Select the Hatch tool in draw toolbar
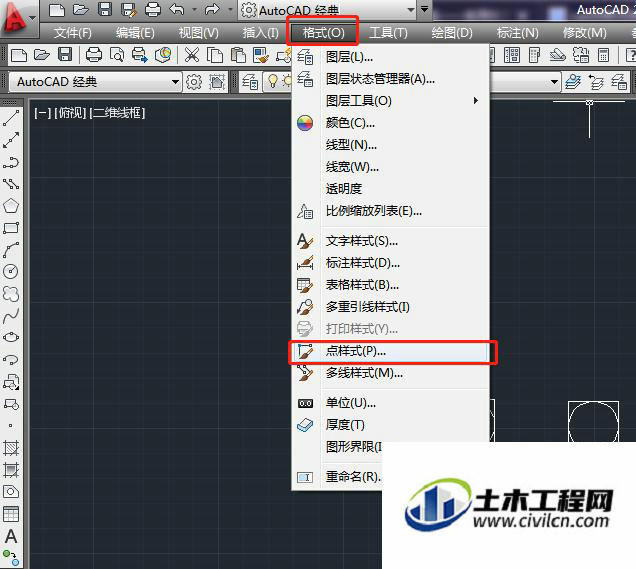Viewport: 636px width, 569px height. 11,448
